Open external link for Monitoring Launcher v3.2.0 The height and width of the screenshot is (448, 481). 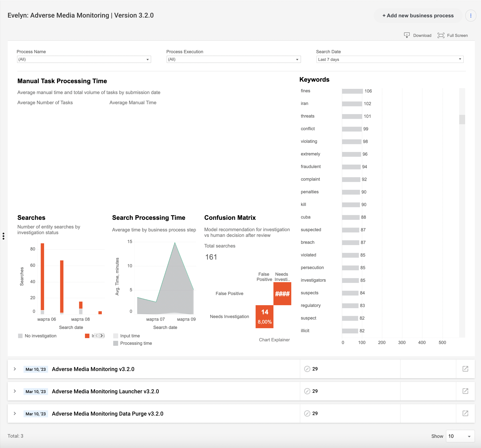465,391
